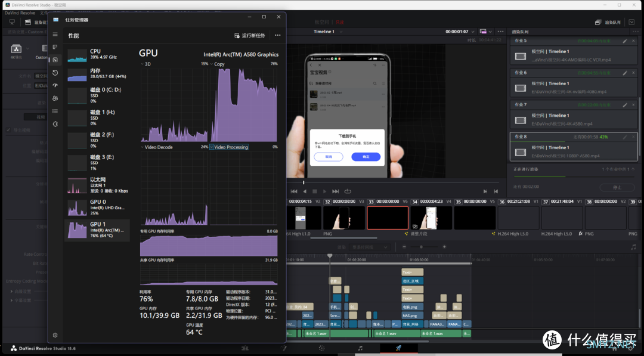Click timeline ruler playhead marker
Image resolution: width=644 pixels, height=356 pixels.
330,256
